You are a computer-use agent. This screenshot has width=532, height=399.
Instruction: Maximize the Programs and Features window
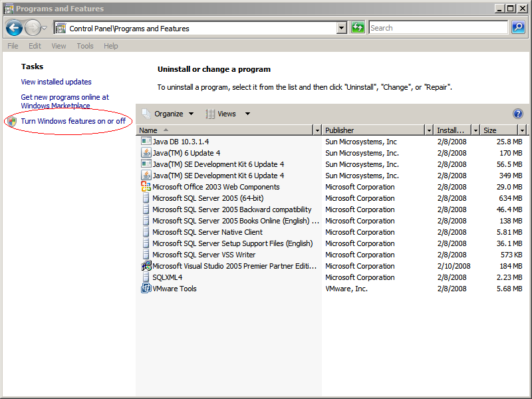[510, 9]
